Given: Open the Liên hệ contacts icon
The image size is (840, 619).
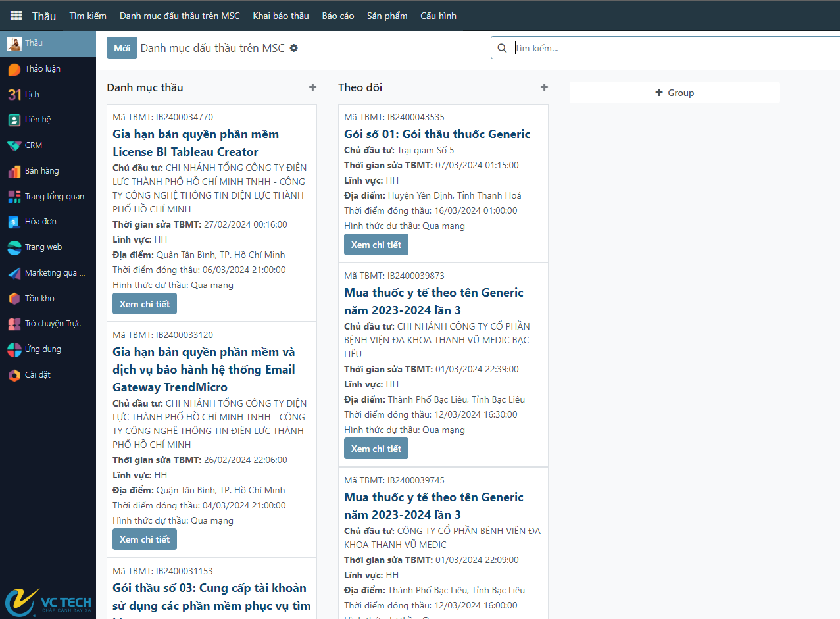Looking at the screenshot, I should 14,120.
